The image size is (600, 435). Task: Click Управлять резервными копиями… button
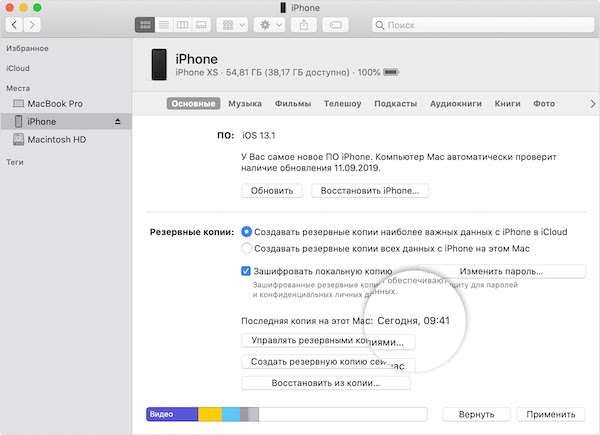tap(328, 341)
